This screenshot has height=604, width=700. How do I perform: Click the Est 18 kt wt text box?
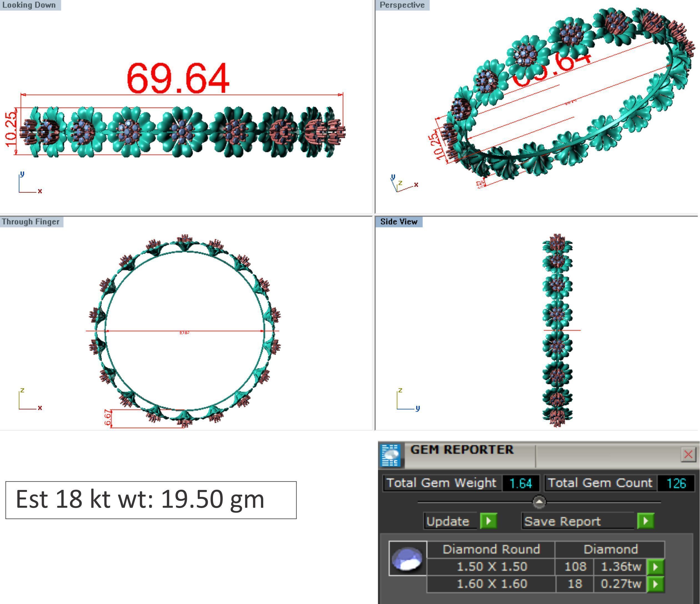click(151, 500)
